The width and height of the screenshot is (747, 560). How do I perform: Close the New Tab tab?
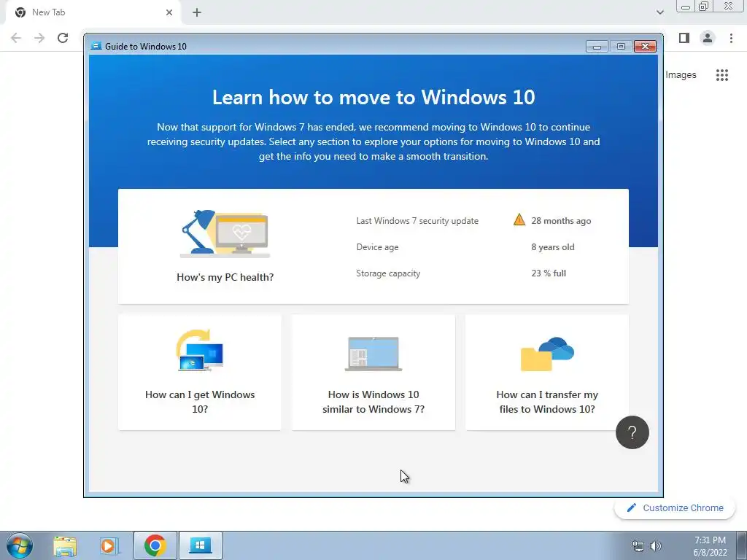[169, 12]
